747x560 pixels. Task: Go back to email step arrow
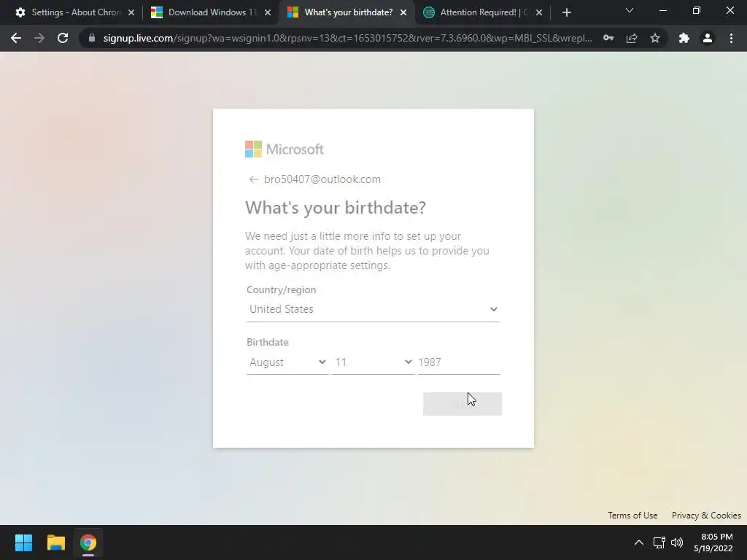point(253,179)
